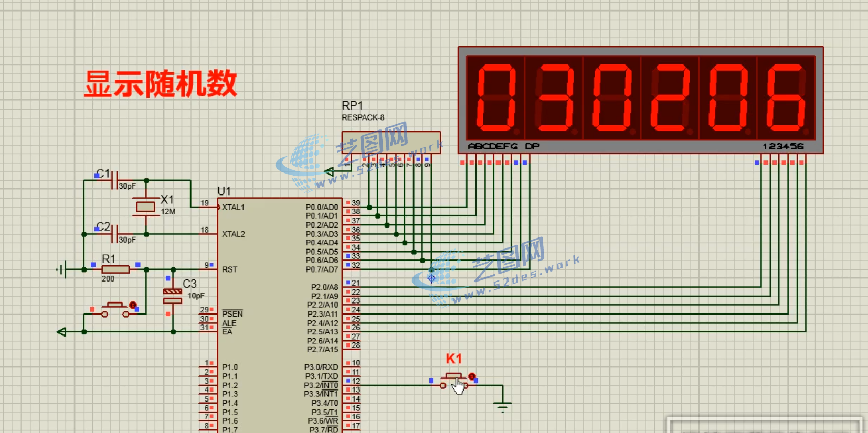This screenshot has height=433, width=868.
Task: Click the P3.0/RXD pin label
Action: click(x=321, y=367)
